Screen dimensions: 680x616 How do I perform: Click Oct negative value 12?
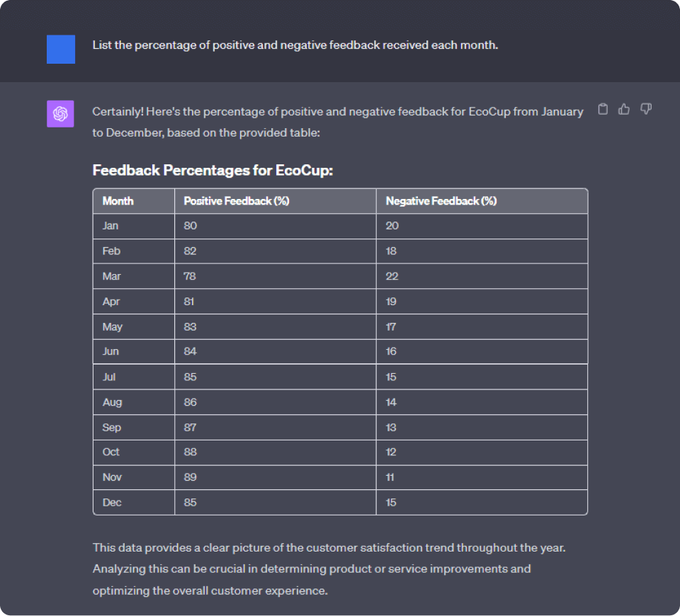coord(391,452)
